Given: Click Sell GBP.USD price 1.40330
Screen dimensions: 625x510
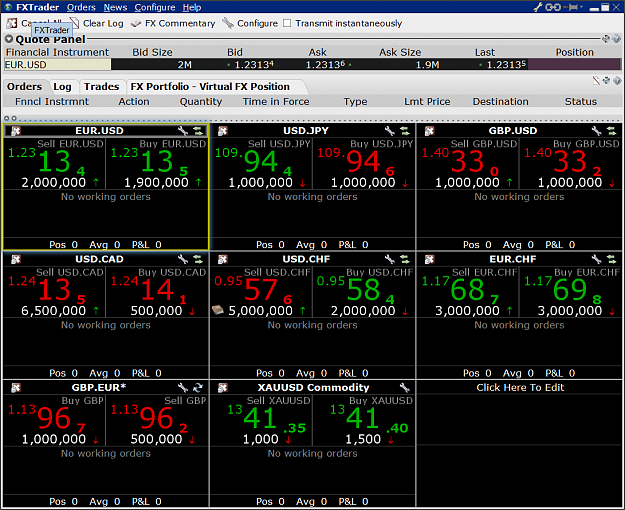Looking at the screenshot, I should [x=468, y=163].
